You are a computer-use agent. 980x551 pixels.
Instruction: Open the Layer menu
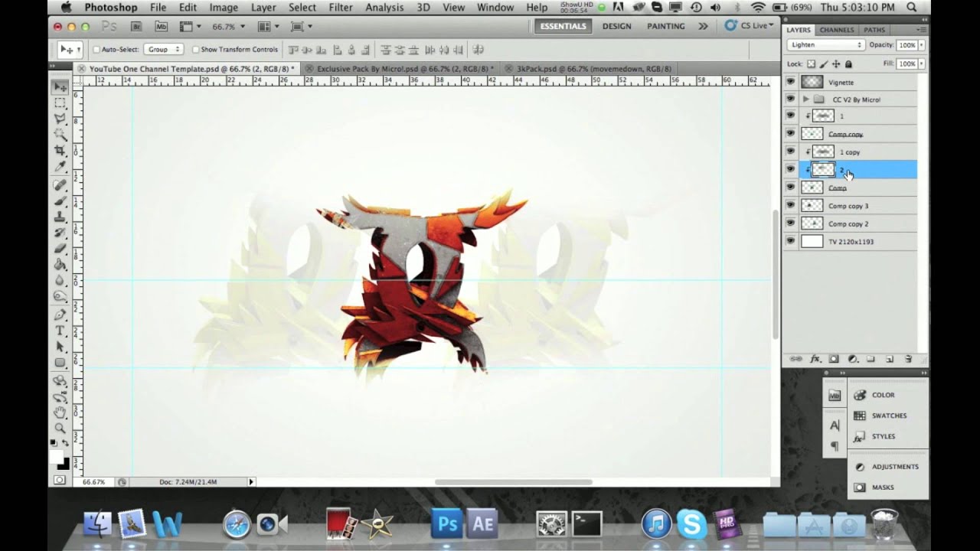pos(263,7)
